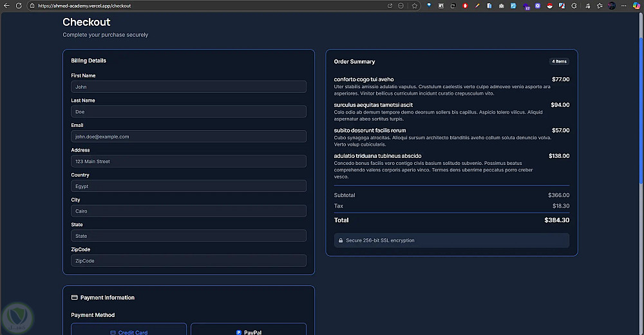
Task: Open the Copilot sidebar icon
Action: (x=636, y=6)
